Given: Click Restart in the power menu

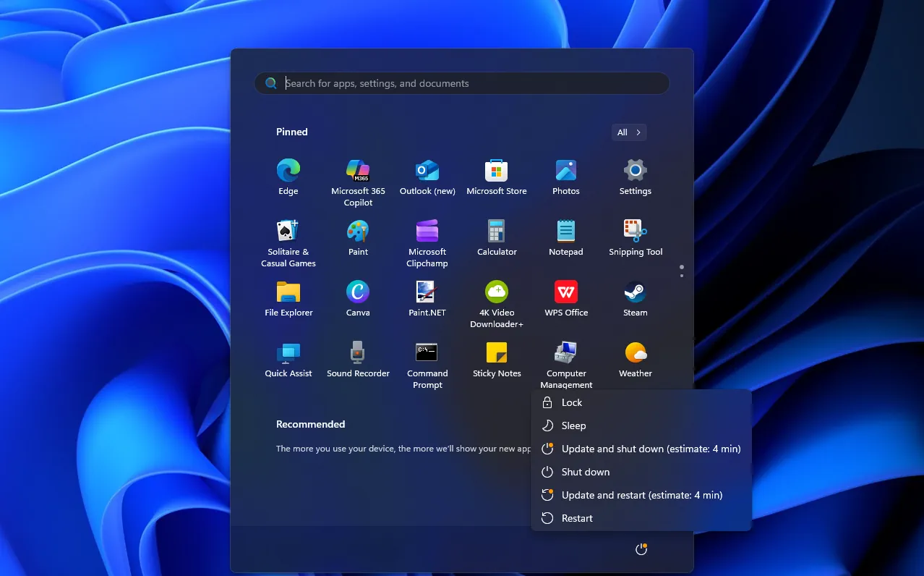Looking at the screenshot, I should coord(576,518).
